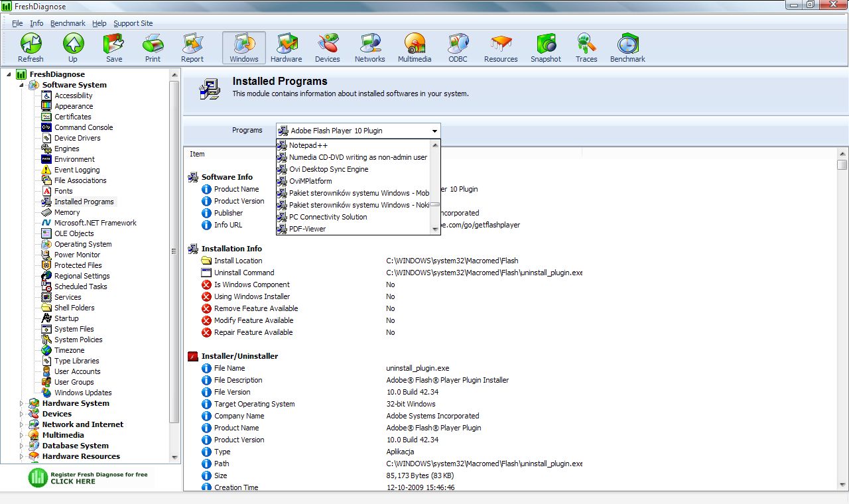Open the Info menu

tap(36, 23)
